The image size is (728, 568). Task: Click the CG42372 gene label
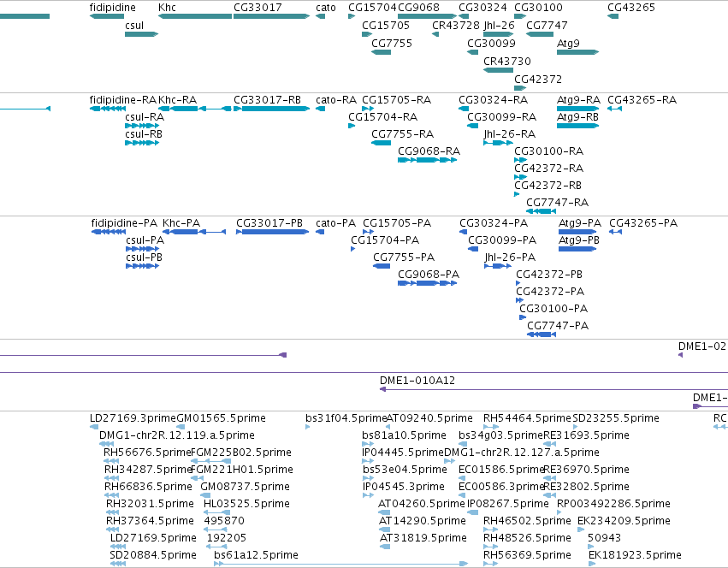click(538, 80)
